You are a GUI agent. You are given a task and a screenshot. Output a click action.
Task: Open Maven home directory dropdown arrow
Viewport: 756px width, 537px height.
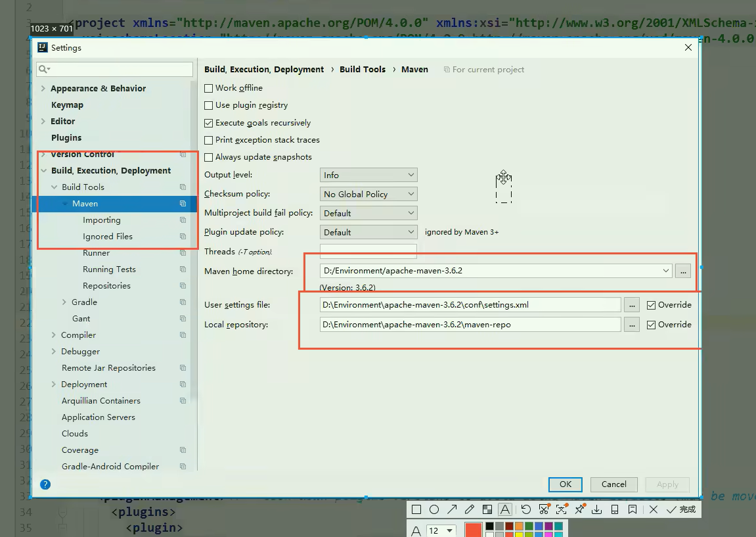[666, 271]
